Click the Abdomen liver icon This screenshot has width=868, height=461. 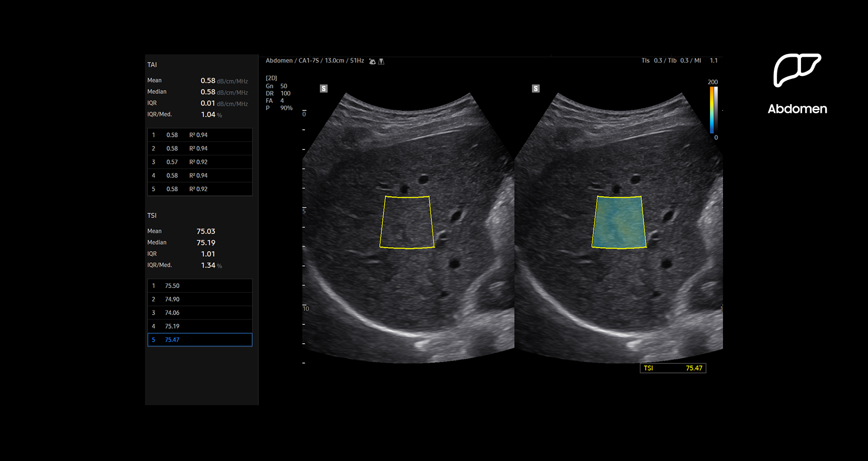pos(797,70)
